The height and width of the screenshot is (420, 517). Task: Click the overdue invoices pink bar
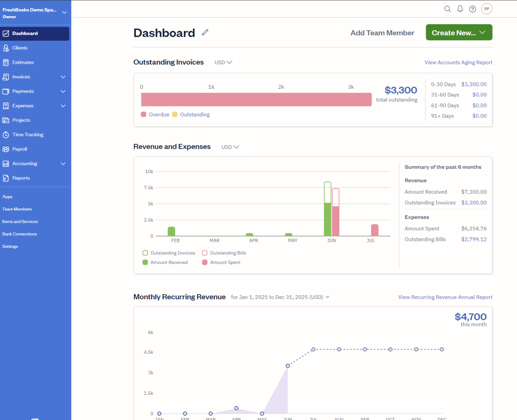(x=256, y=99)
